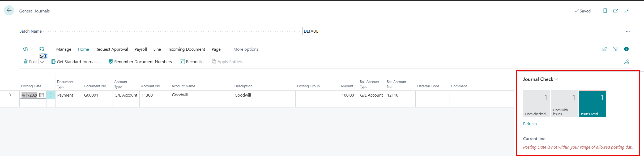Click the Account No. column header
The width and height of the screenshot is (644, 156).
(151, 86)
